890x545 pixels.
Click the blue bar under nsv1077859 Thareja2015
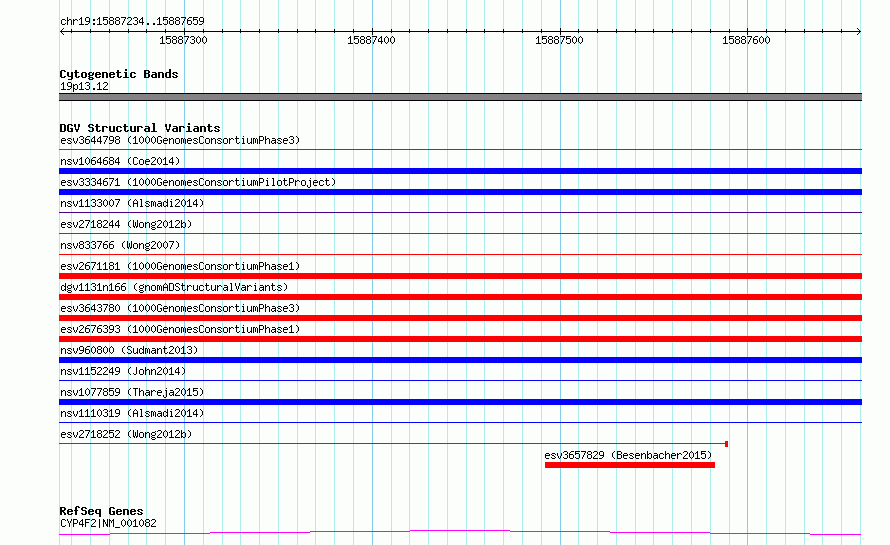[460, 402]
